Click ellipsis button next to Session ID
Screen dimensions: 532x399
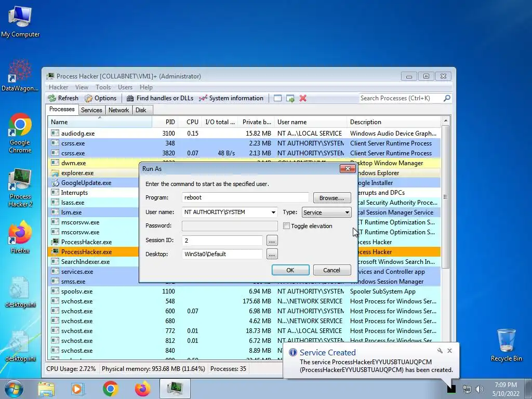coord(272,241)
